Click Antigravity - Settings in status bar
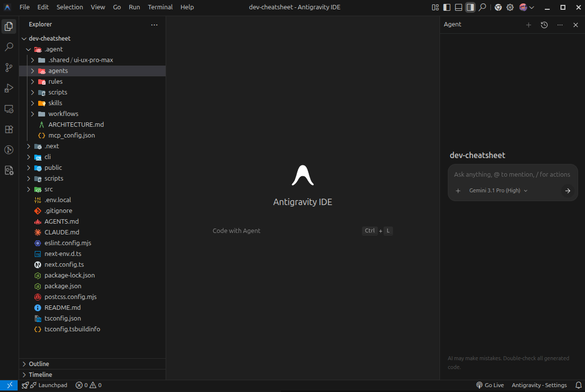Screen dimensions: 585x392 coord(539,385)
